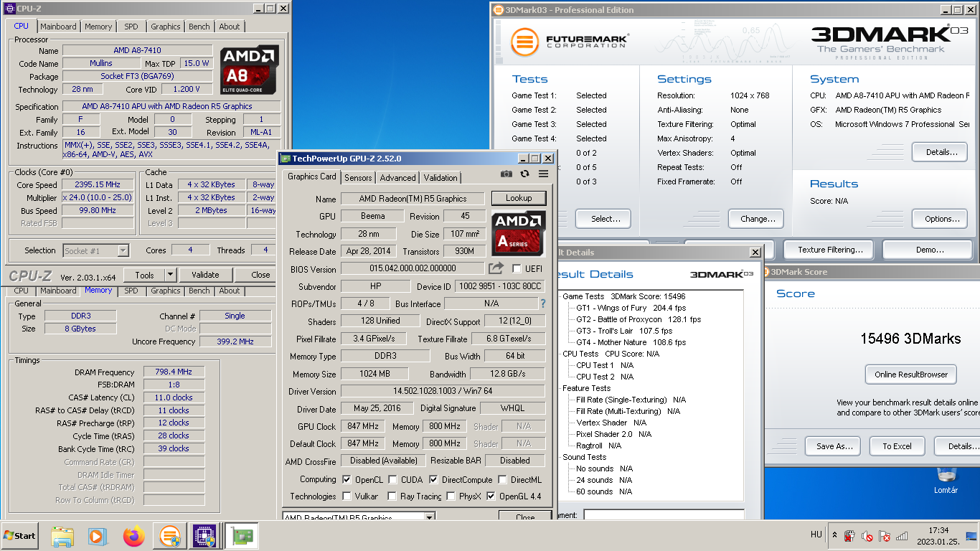The width and height of the screenshot is (980, 551).
Task: Click the Change... settings button
Action: point(758,219)
